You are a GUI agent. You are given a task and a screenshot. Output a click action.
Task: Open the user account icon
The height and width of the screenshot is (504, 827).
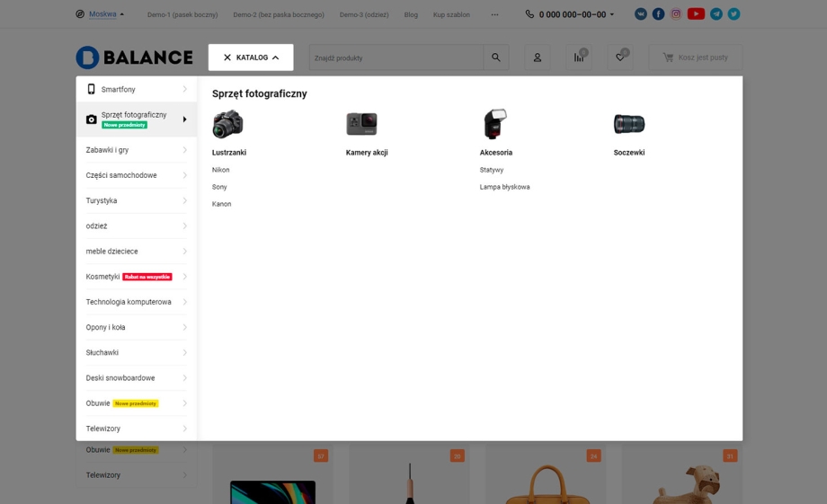[x=538, y=57]
